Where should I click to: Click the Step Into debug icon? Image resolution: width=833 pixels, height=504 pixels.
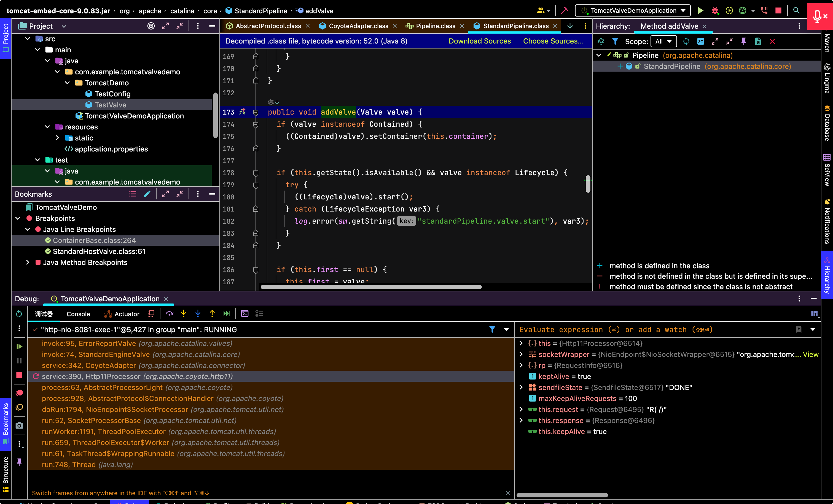click(x=184, y=314)
